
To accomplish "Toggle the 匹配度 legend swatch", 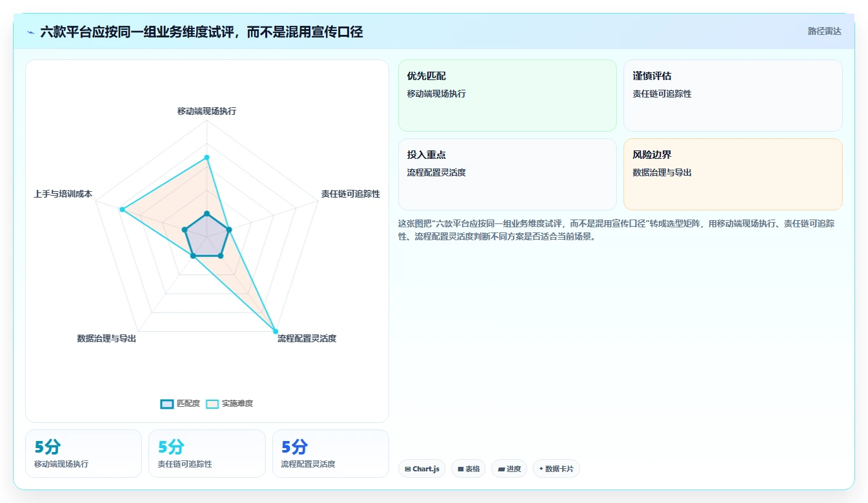I will pos(167,404).
